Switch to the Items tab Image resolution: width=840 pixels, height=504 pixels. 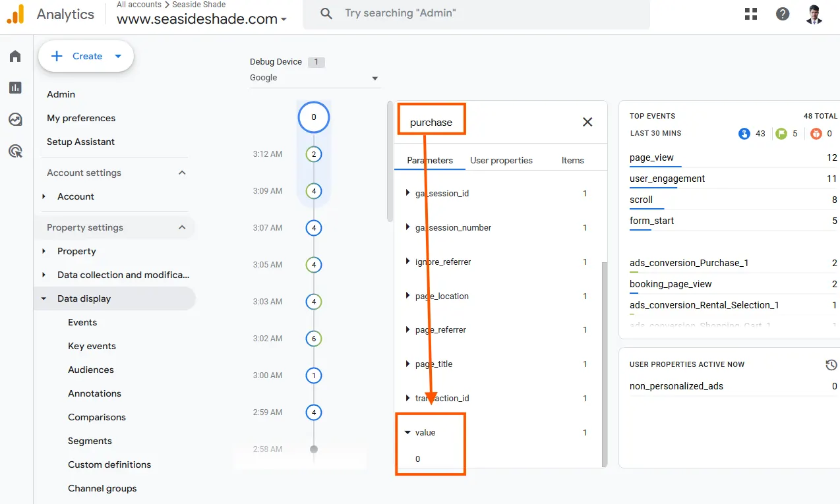[x=572, y=160]
